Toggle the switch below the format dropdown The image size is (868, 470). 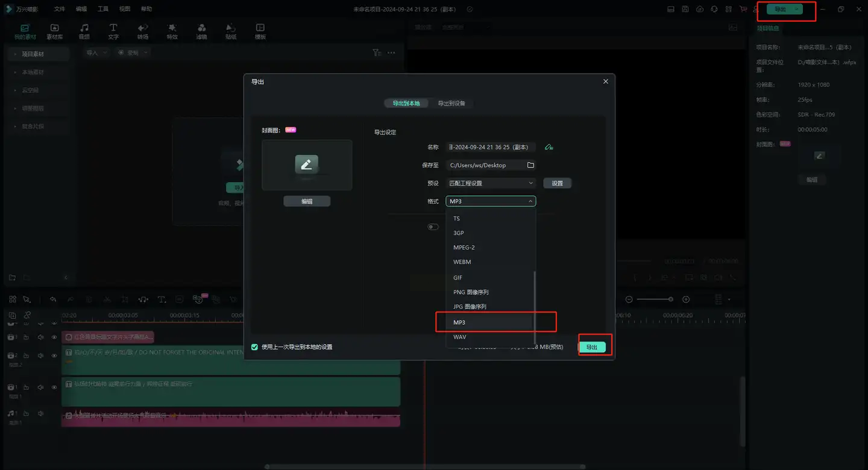(x=433, y=227)
